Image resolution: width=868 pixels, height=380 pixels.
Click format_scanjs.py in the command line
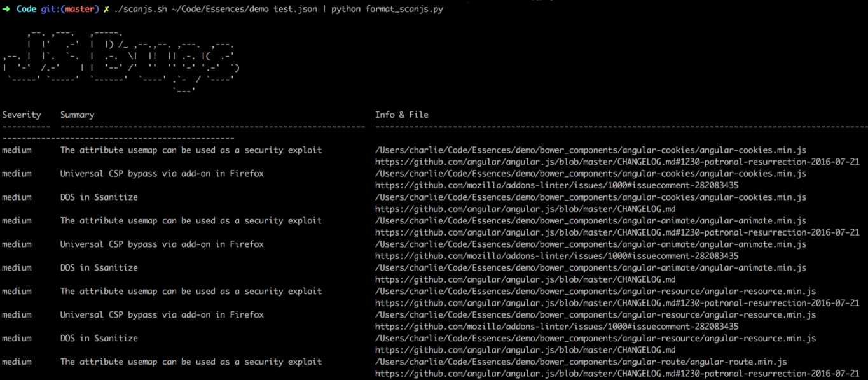pyautogui.click(x=404, y=10)
